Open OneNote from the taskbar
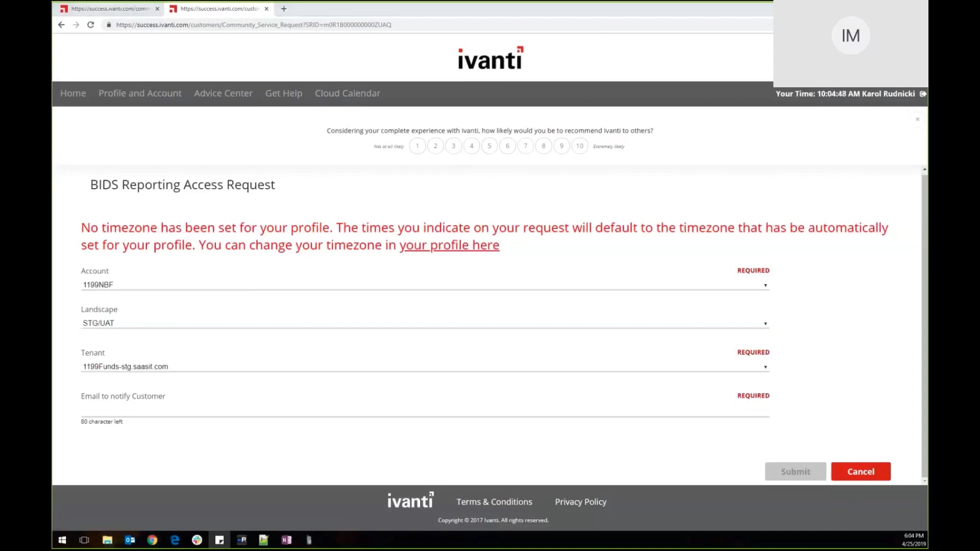 click(286, 540)
